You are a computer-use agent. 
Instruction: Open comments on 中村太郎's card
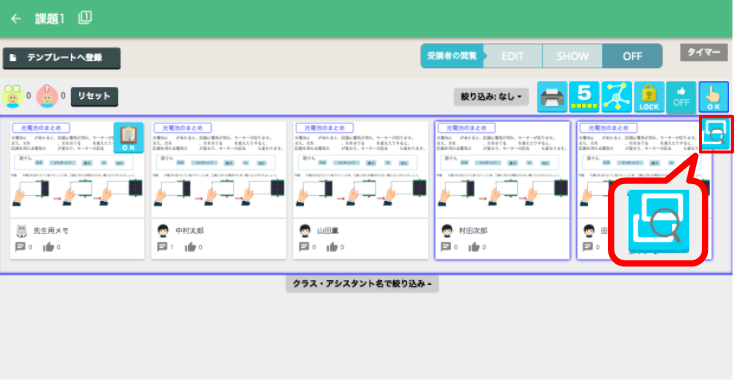coord(162,247)
